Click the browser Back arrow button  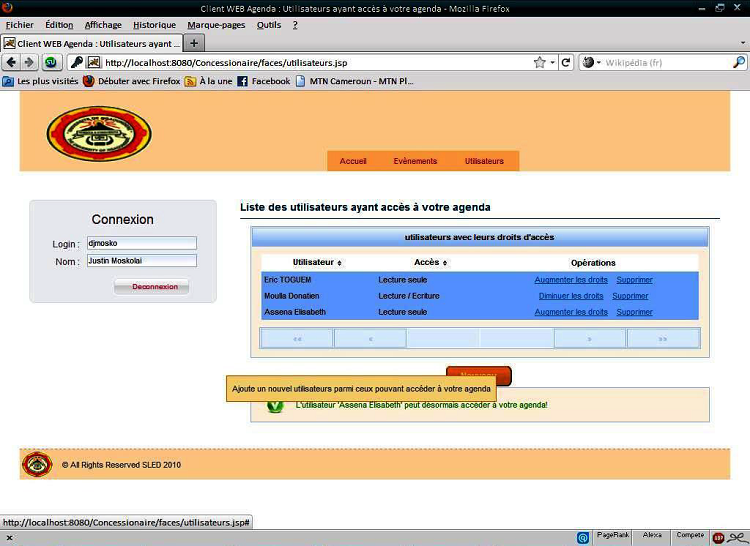(12, 62)
